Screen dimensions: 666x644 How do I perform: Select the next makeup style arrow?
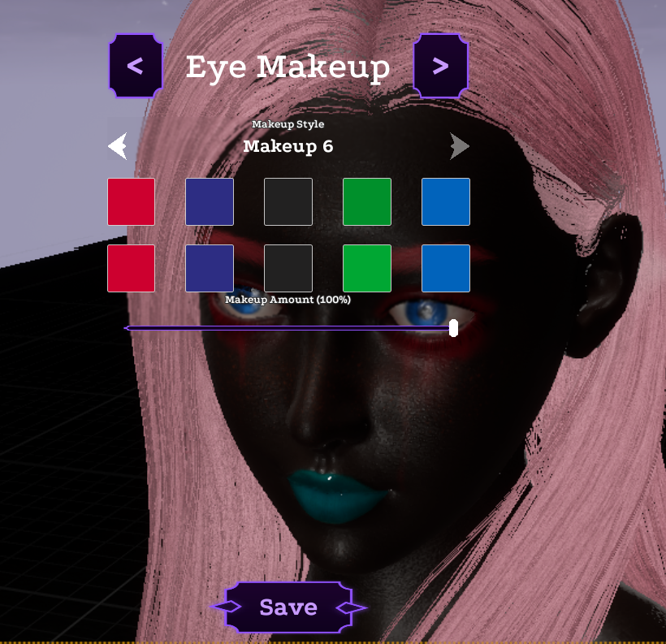[460, 146]
